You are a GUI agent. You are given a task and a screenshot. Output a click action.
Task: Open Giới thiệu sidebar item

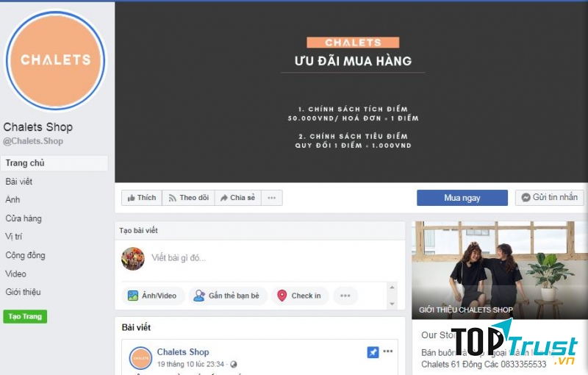[23, 292]
